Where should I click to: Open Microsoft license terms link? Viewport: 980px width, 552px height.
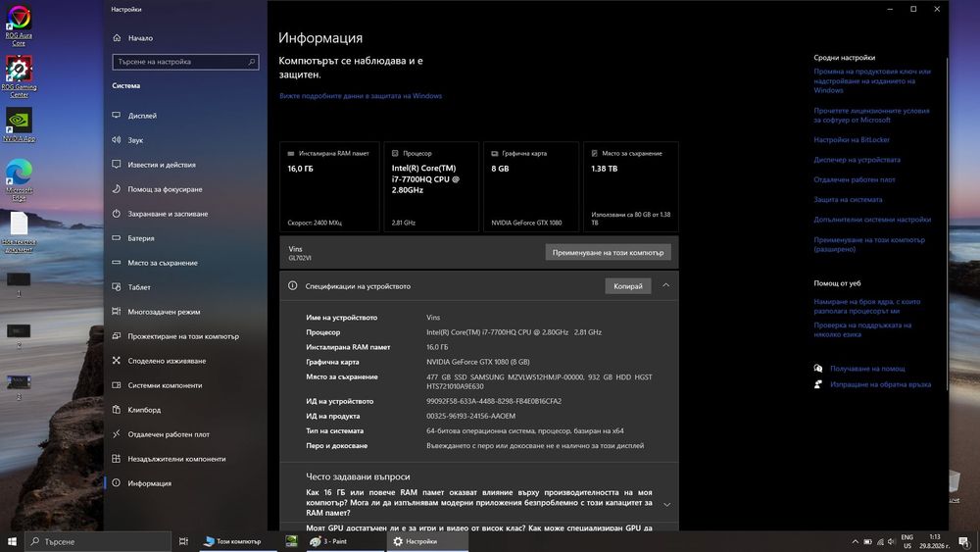pyautogui.click(x=871, y=115)
